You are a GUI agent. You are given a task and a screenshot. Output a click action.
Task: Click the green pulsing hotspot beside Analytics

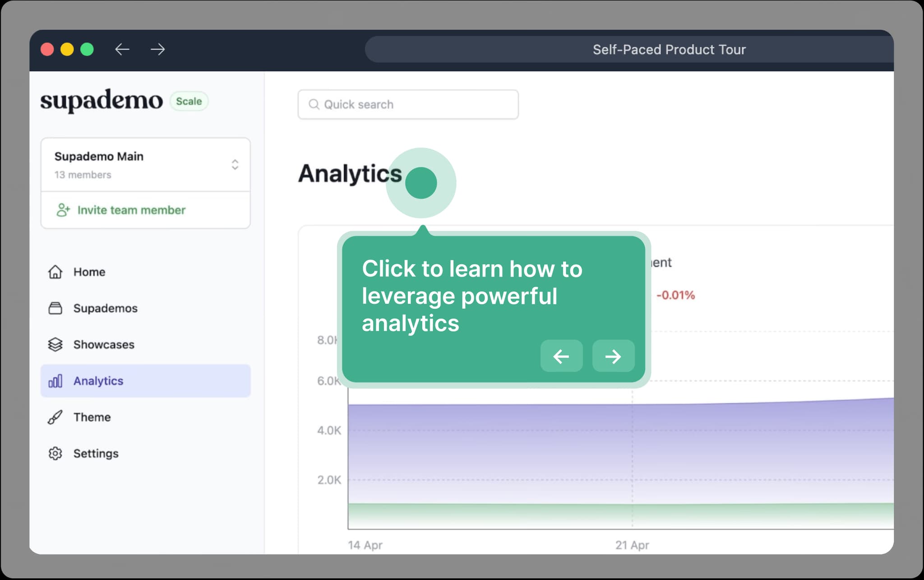pos(421,183)
